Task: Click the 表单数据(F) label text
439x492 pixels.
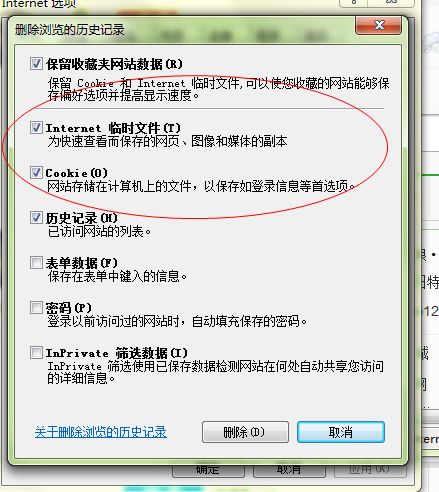Action: (82, 263)
